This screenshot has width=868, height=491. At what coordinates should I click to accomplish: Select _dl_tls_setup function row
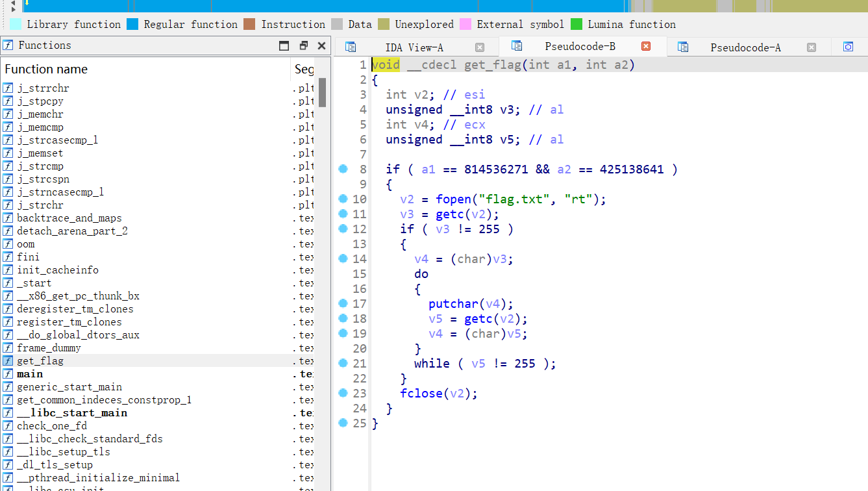[x=158, y=465]
